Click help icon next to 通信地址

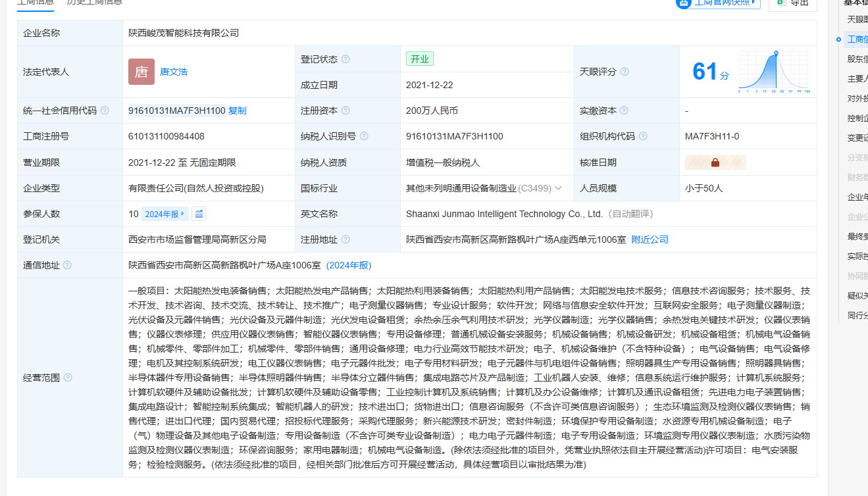click(x=67, y=265)
